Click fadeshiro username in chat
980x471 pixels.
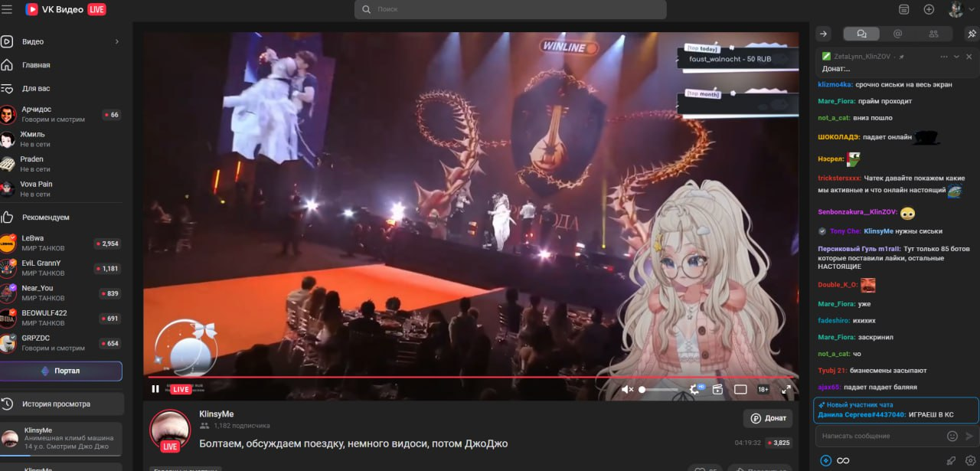[x=835, y=320]
